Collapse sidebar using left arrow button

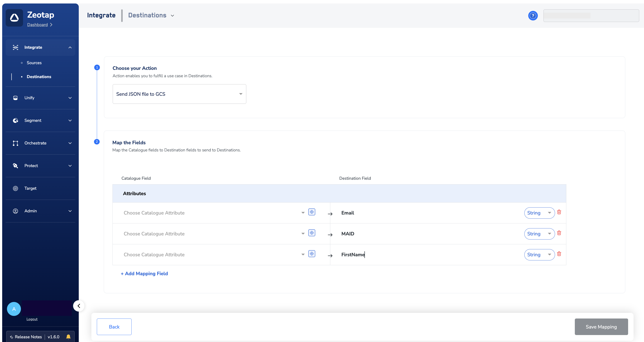(79, 306)
